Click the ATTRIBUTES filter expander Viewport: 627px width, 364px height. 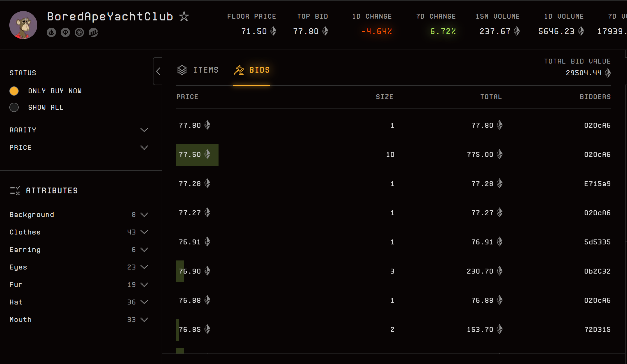(43, 190)
